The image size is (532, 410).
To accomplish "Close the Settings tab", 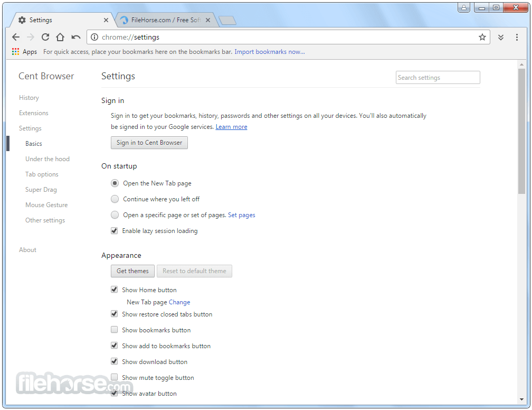I will tap(106, 20).
